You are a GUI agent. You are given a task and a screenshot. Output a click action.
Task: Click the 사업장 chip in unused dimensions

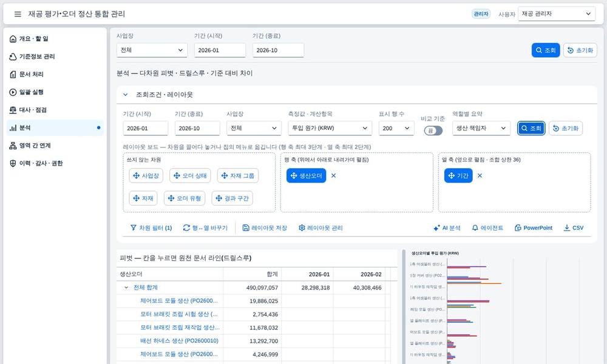tap(146, 175)
